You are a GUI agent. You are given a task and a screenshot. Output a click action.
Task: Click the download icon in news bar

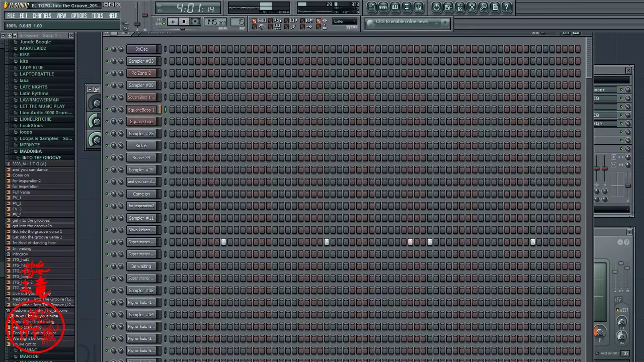pyautogui.click(x=445, y=23)
